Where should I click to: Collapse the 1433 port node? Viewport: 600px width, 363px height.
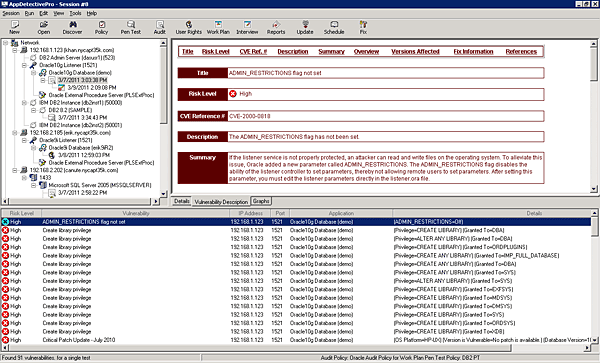coord(24,177)
